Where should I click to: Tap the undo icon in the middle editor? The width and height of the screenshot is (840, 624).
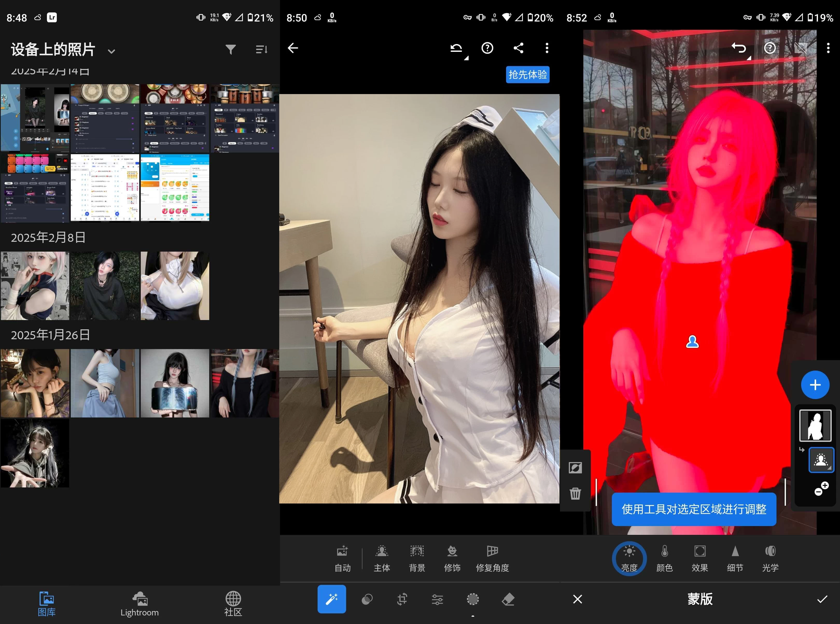pyautogui.click(x=456, y=48)
